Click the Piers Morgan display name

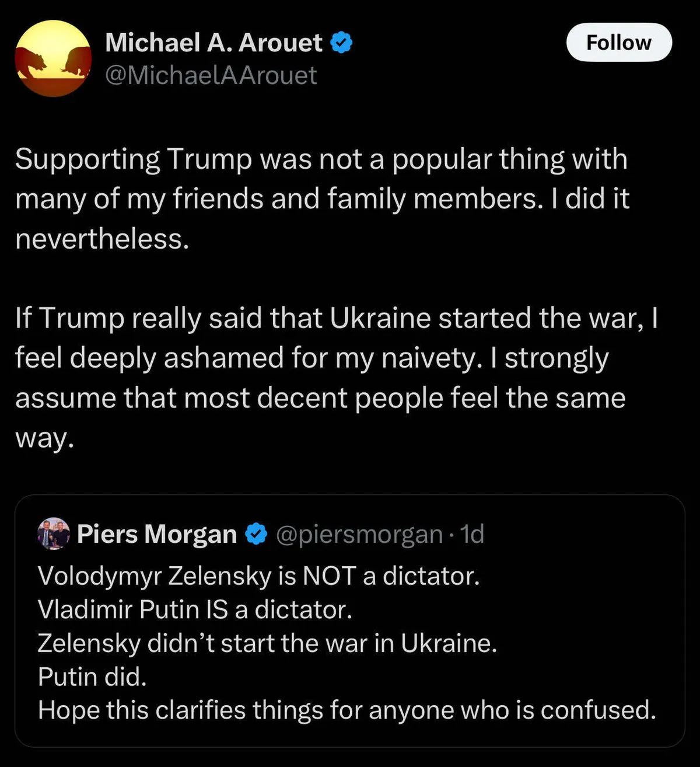(157, 534)
